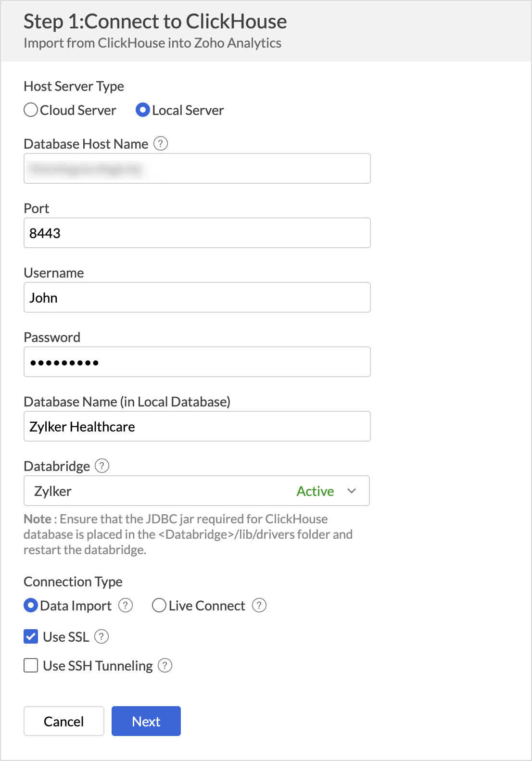Image resolution: width=532 pixels, height=761 pixels.
Task: Open the Use SSH Tunneling help icon
Action: [165, 665]
